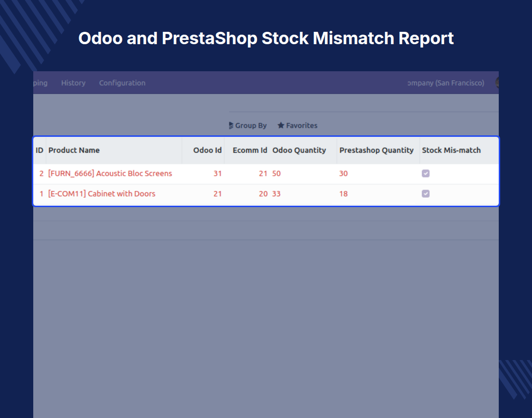
Task: Click the Group By layers icon
Action: coord(231,125)
